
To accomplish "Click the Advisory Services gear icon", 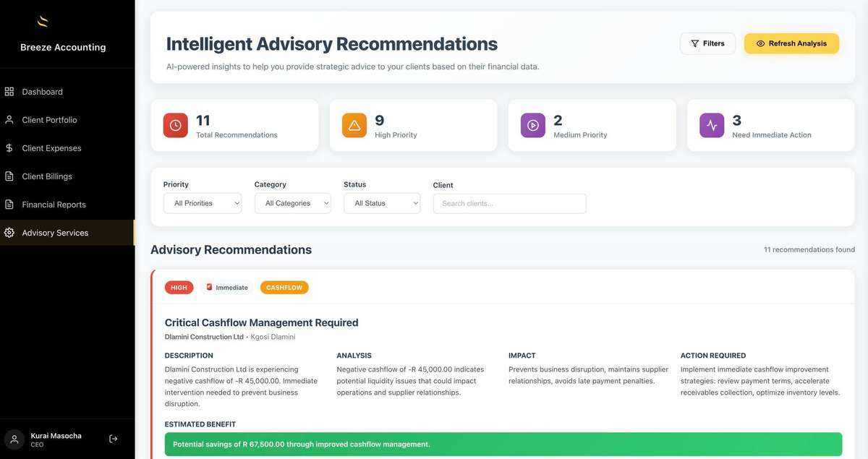I will tap(9, 233).
